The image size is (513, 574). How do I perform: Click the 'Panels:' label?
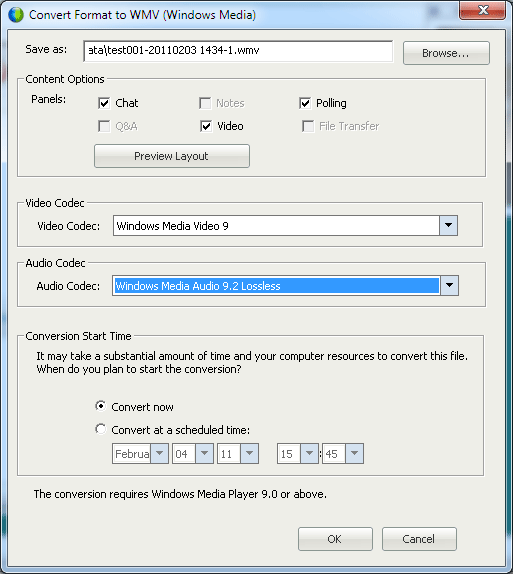pos(48,99)
